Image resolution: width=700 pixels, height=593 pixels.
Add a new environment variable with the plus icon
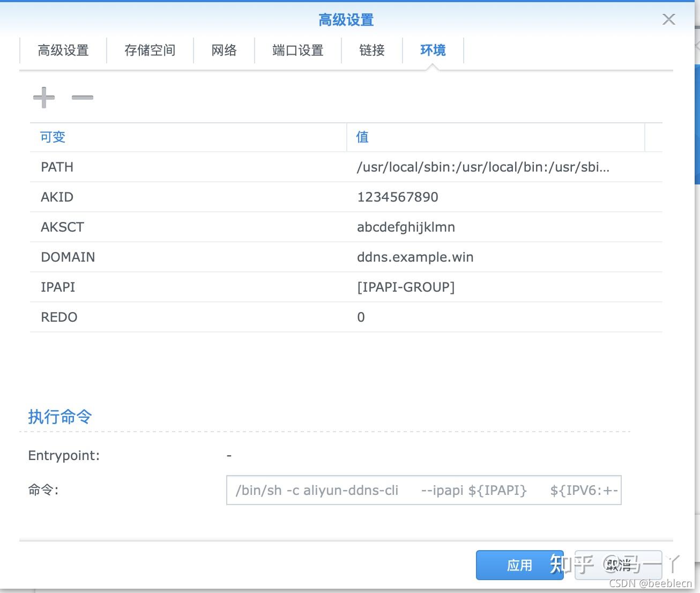click(x=43, y=98)
